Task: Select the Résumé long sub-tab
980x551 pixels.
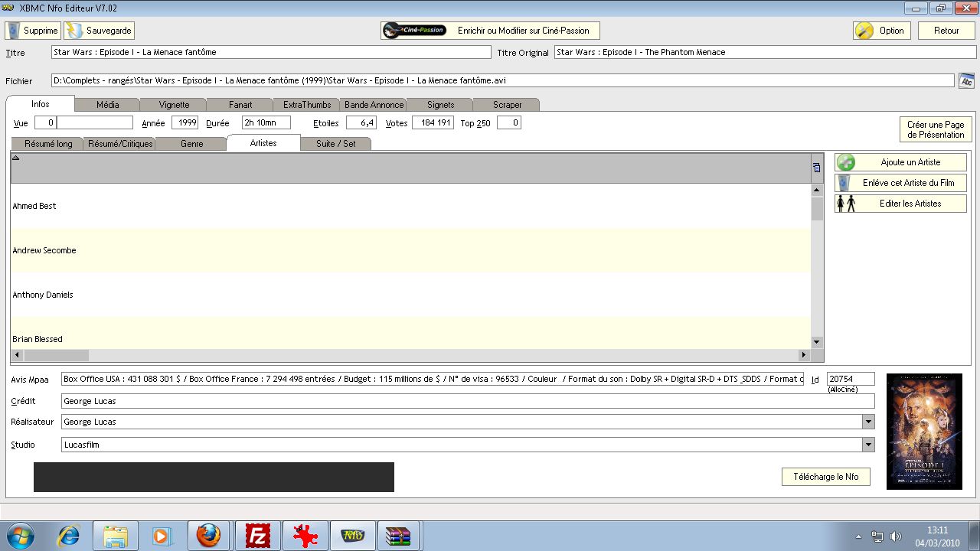Action: click(48, 144)
